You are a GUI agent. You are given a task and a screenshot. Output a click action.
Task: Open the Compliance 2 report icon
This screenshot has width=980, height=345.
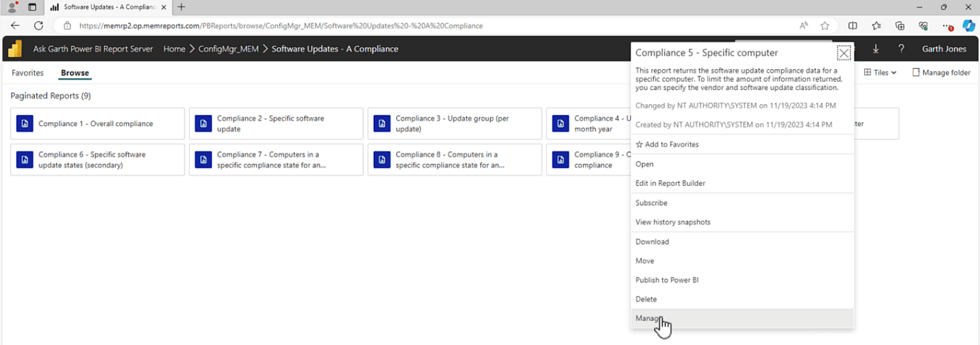[204, 123]
